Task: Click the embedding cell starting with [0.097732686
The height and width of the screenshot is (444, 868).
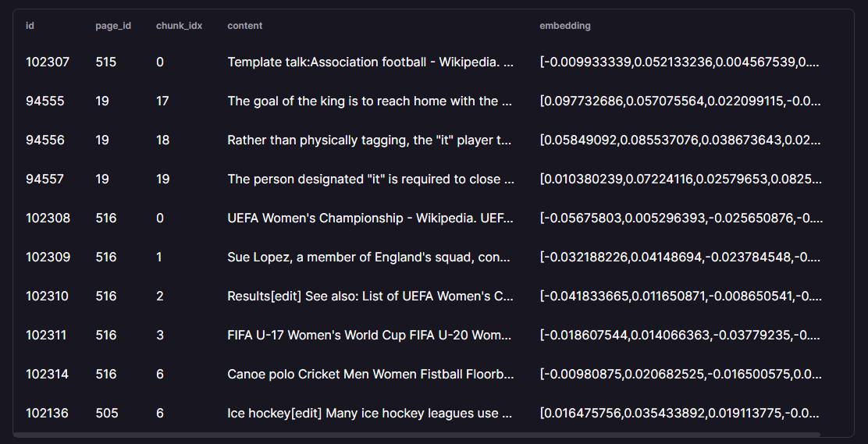Action: coord(679,101)
